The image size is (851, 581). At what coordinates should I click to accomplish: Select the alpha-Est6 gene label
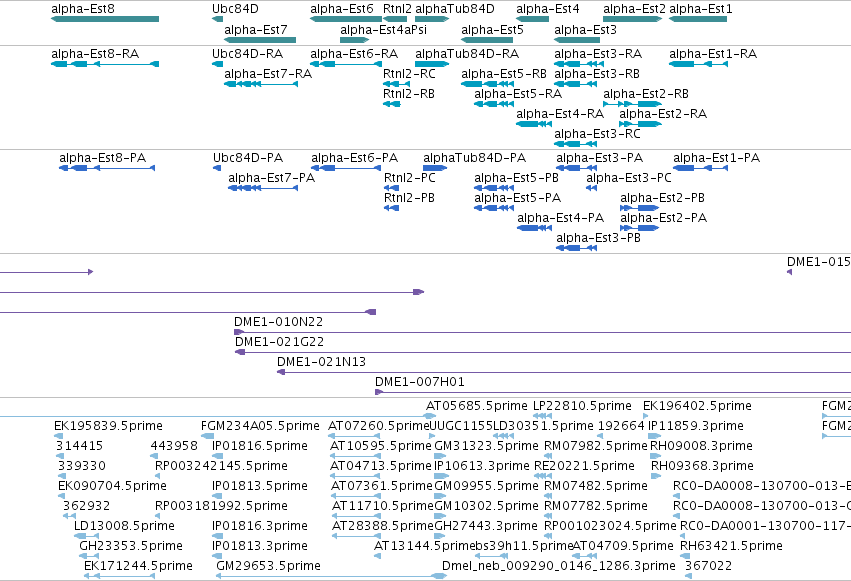click(x=342, y=9)
